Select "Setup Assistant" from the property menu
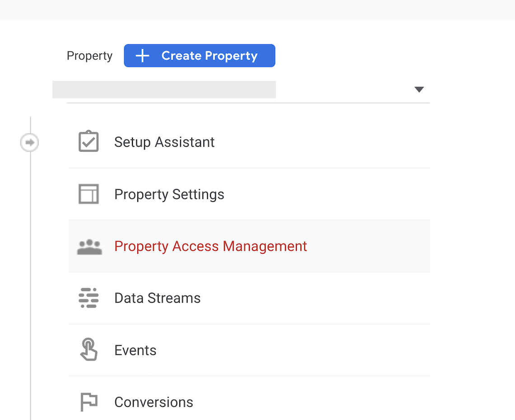 [164, 141]
